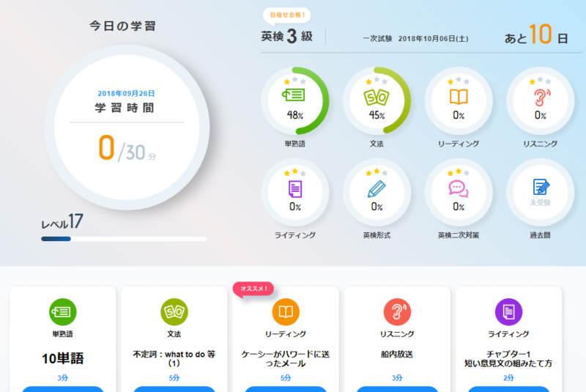The width and height of the screenshot is (586, 392).
Task: Open the ライティング document icon in the progress grid
Action: pos(295,189)
